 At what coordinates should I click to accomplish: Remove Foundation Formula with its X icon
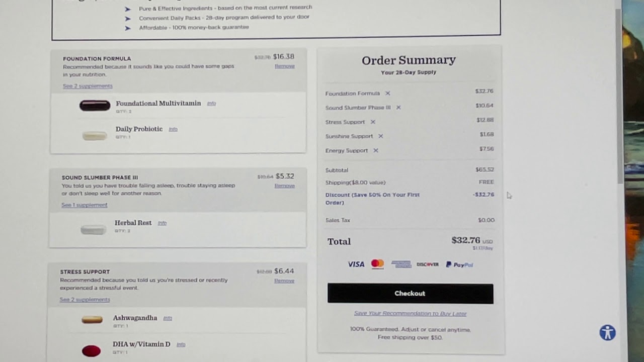click(x=387, y=94)
